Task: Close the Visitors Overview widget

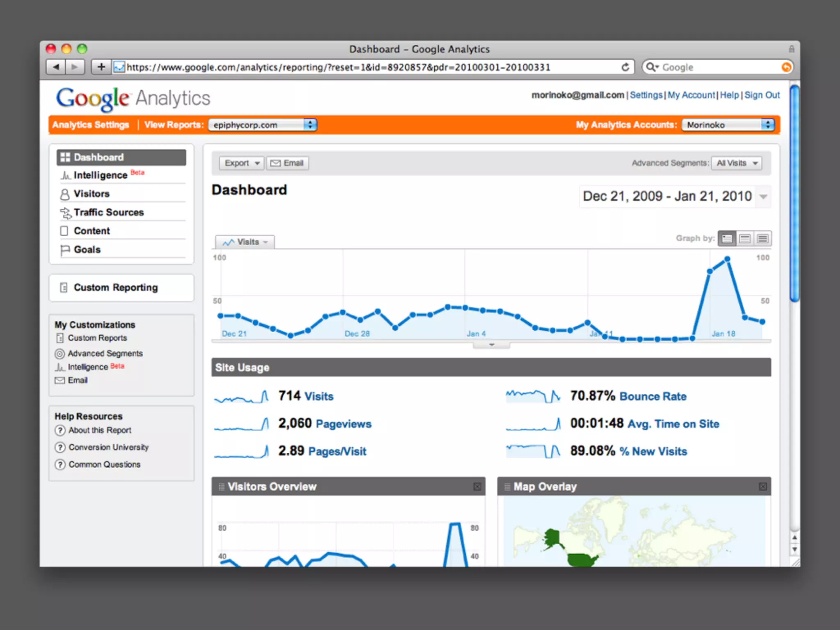Action: (477, 486)
